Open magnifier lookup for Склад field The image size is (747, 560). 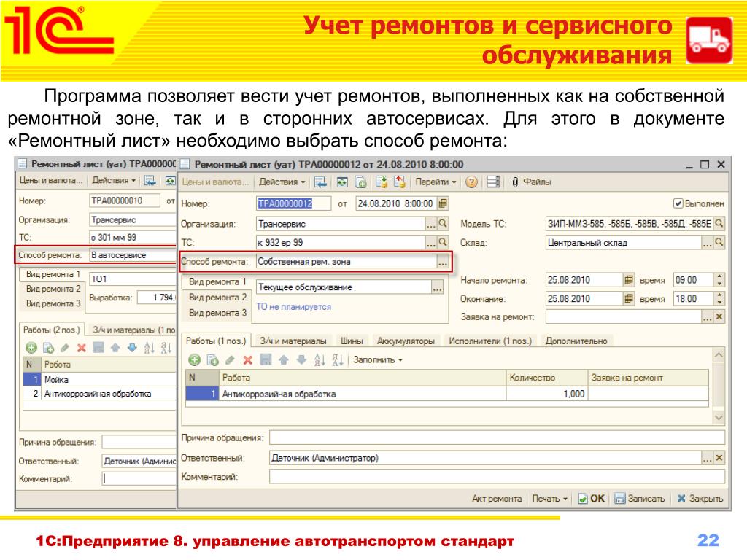(719, 242)
